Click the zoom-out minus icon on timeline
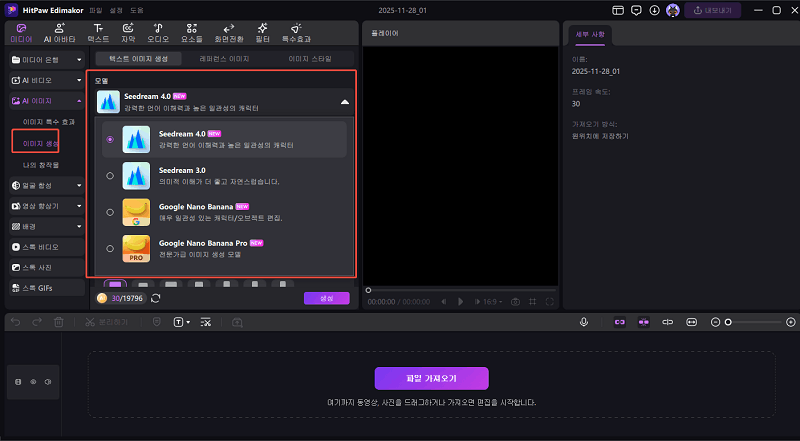This screenshot has width=800, height=441. coord(715,322)
